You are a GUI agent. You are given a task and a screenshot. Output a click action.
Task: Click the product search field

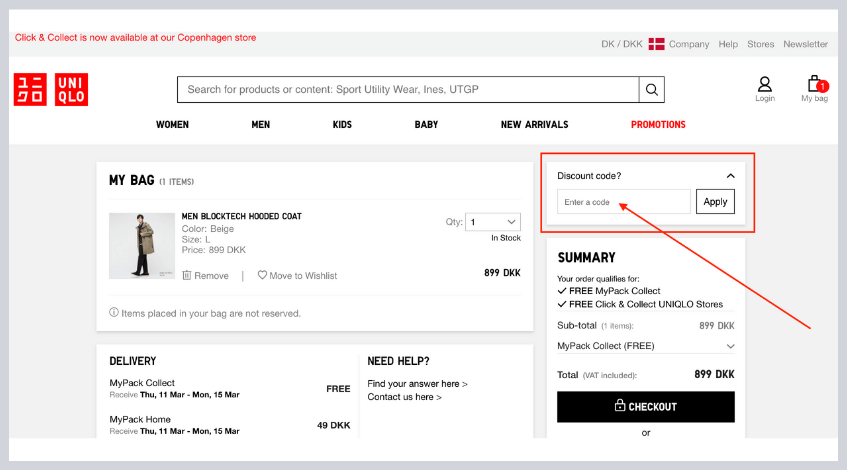pos(408,90)
